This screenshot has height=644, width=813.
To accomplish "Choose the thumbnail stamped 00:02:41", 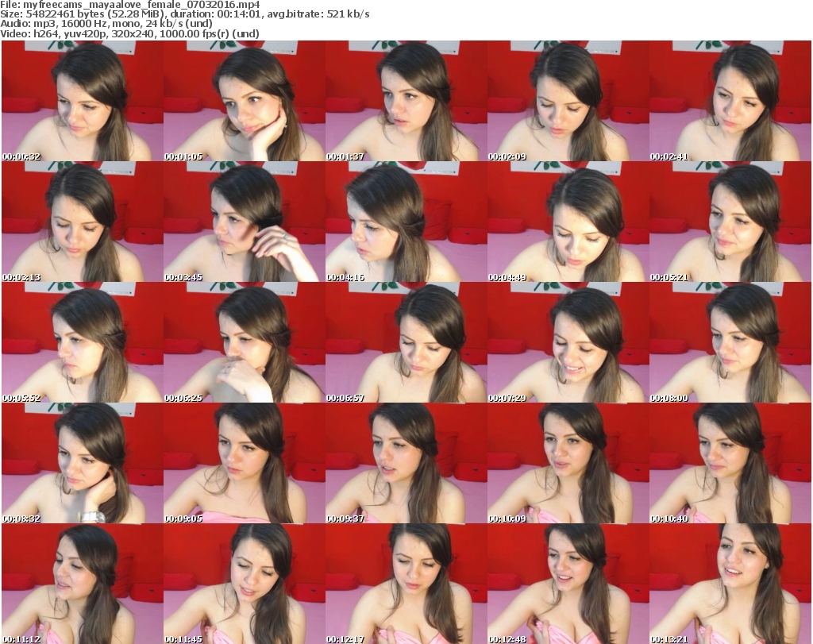I will [730, 101].
